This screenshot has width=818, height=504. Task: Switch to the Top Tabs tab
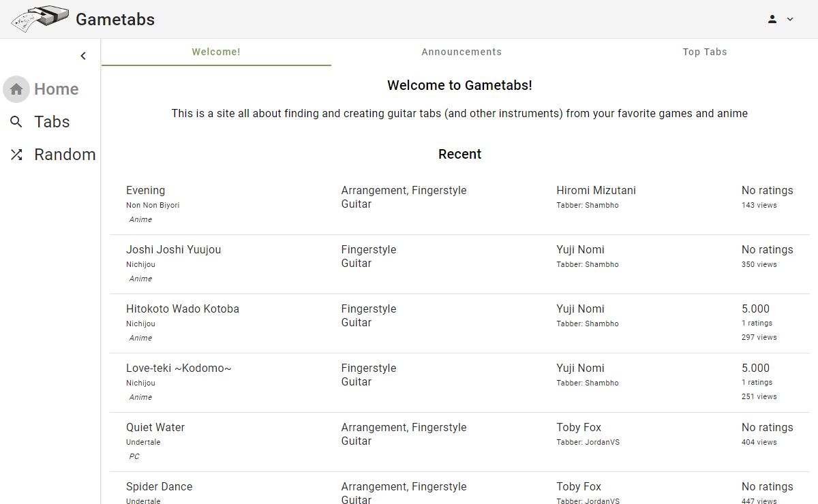705,52
